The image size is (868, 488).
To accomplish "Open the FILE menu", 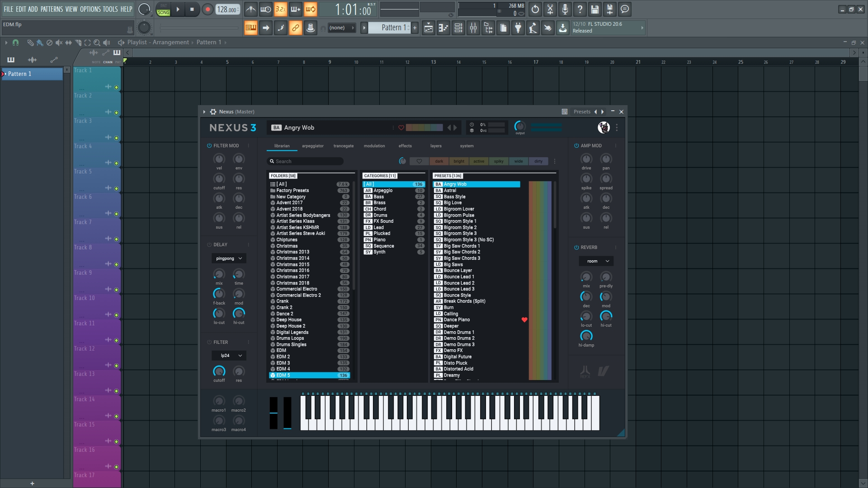I will pos(9,9).
